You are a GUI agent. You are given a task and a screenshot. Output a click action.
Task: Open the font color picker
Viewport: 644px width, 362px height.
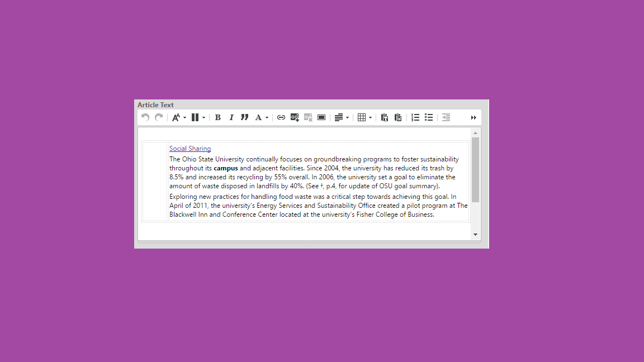pyautogui.click(x=261, y=117)
